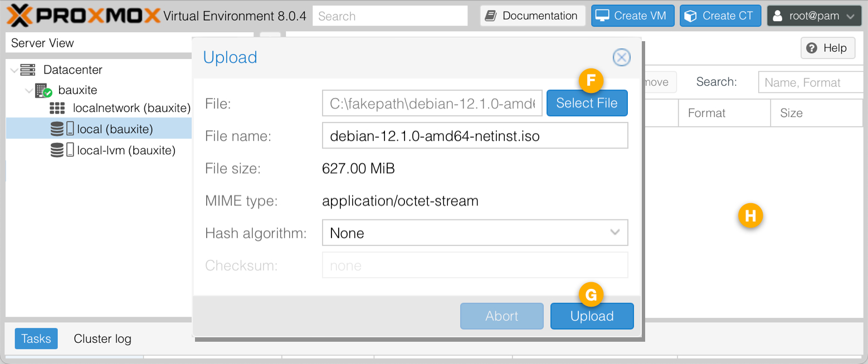Open the Hash algorithm dropdown
This screenshot has height=364, width=868.
(x=475, y=233)
